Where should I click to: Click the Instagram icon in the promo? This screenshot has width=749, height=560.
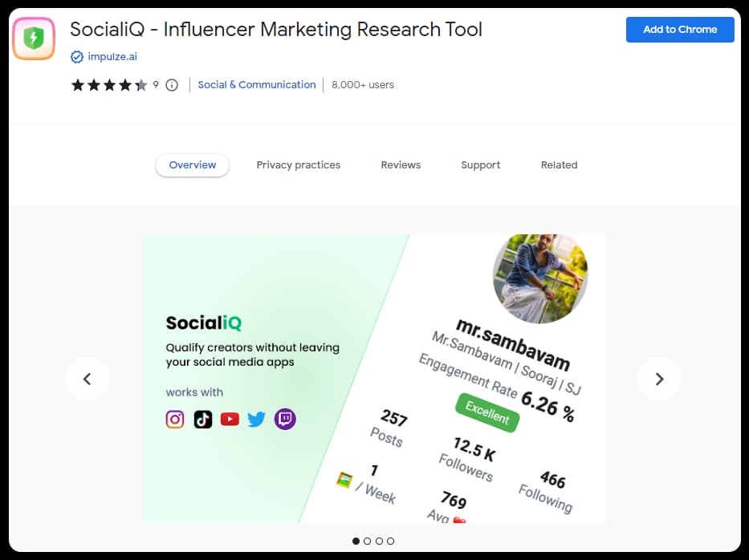point(175,419)
